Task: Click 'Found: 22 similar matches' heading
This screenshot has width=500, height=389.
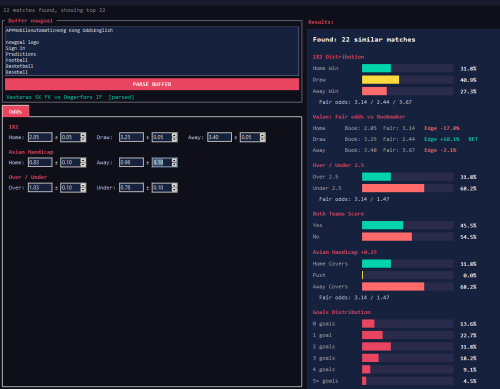Action: [364, 40]
